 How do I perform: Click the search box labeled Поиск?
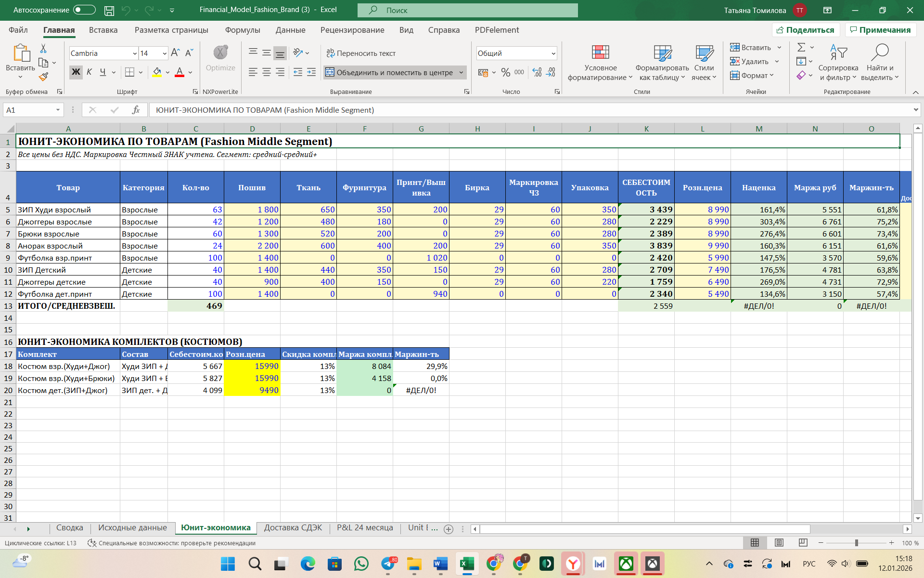467,10
